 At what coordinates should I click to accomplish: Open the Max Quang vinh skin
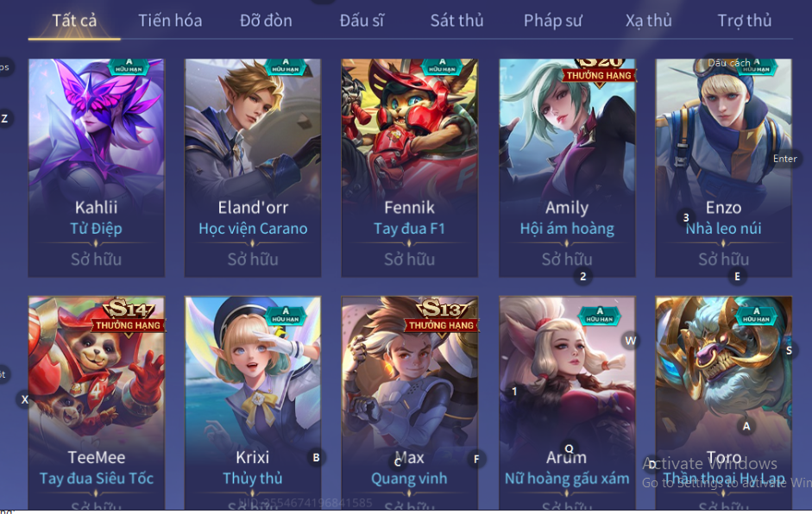pyautogui.click(x=410, y=403)
